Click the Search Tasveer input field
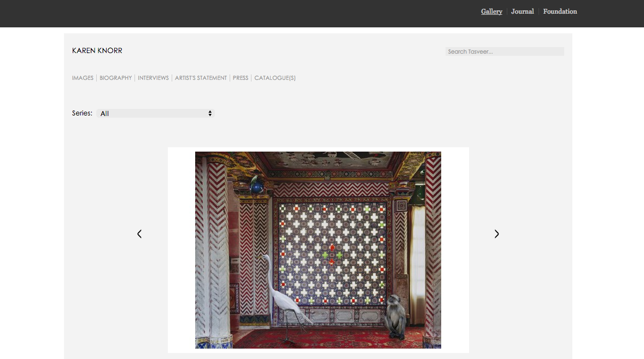This screenshot has width=644, height=359. (504, 51)
